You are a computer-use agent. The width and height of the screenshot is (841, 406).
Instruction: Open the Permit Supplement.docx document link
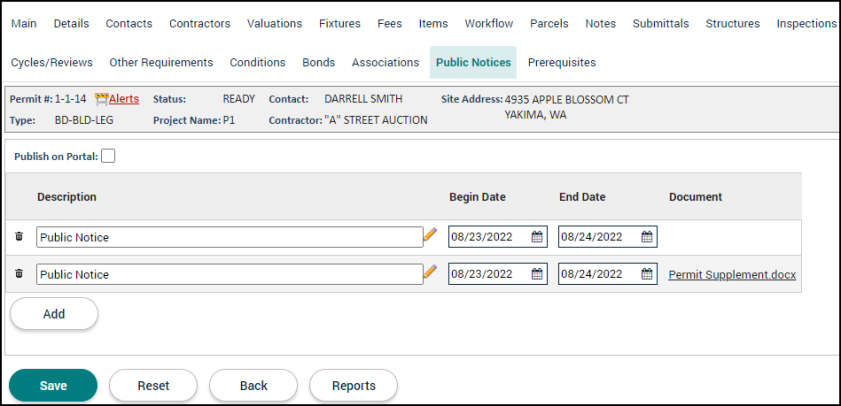[732, 275]
